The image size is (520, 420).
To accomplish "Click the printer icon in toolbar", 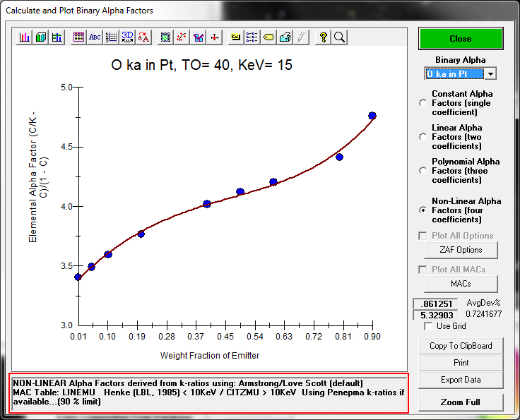I will [x=285, y=37].
